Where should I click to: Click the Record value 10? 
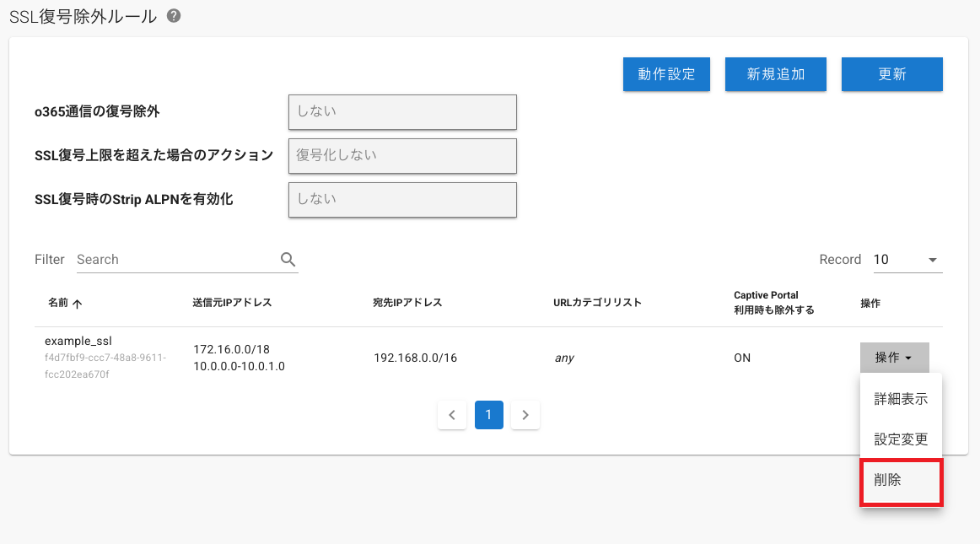[x=880, y=260]
